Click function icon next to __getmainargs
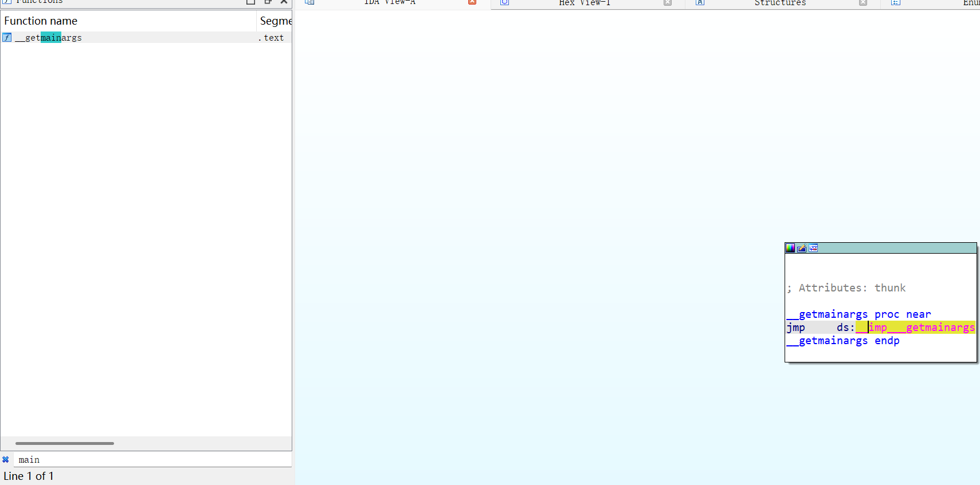Screen dimensions: 980x485 tap(7, 38)
